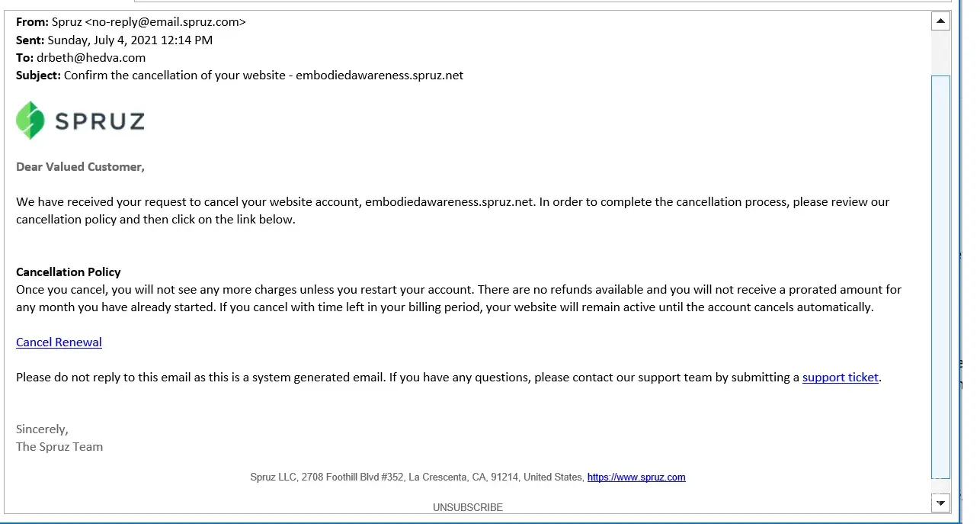980x524 pixels.
Task: Click the green Spruz leaf logo icon
Action: [x=30, y=121]
